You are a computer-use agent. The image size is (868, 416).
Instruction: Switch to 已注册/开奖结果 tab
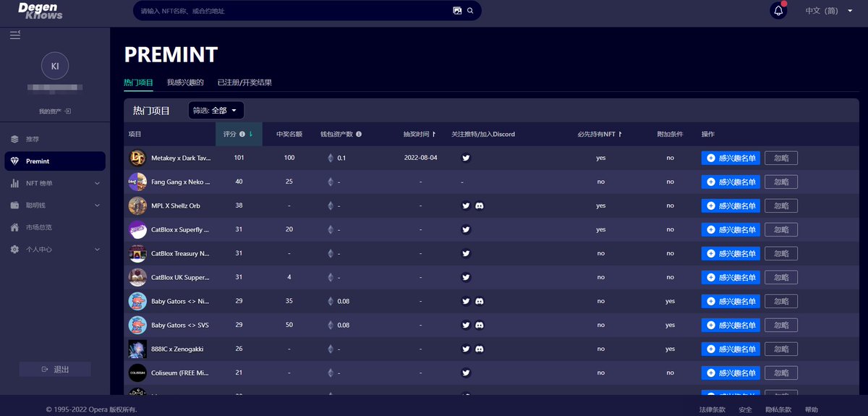click(x=244, y=82)
